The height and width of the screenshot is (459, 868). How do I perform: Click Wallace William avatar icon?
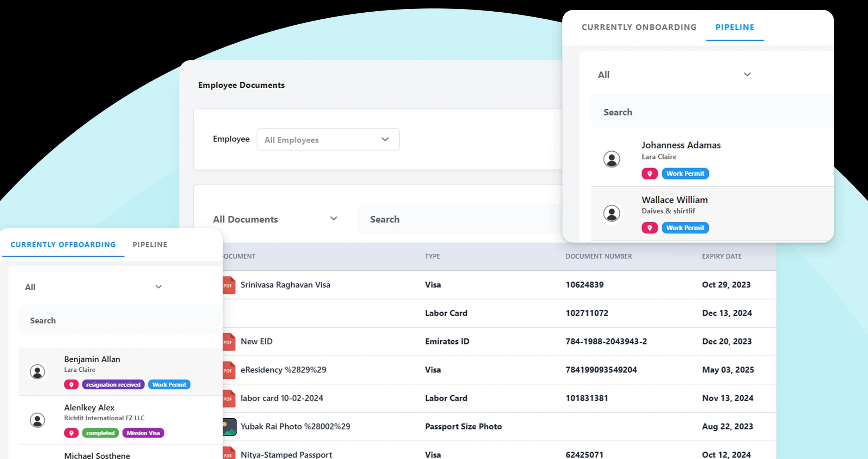point(612,213)
